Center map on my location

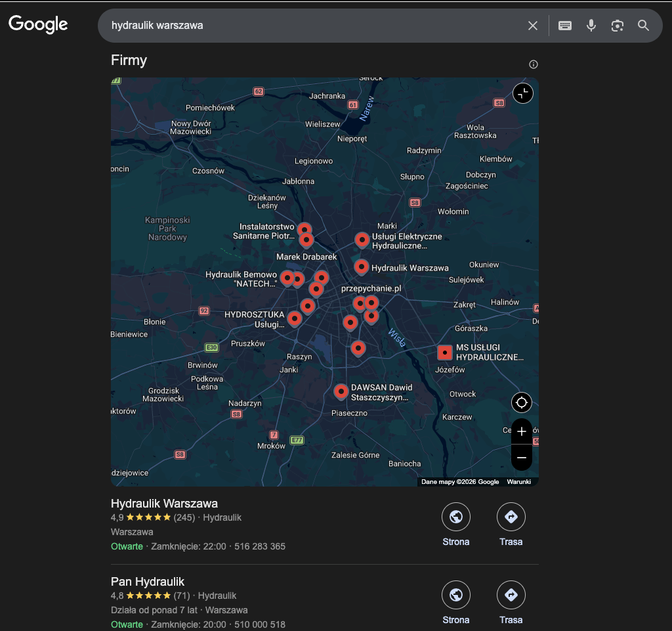coord(522,403)
